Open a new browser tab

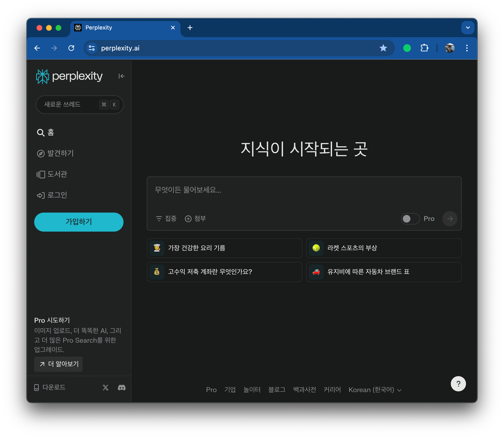pos(190,28)
